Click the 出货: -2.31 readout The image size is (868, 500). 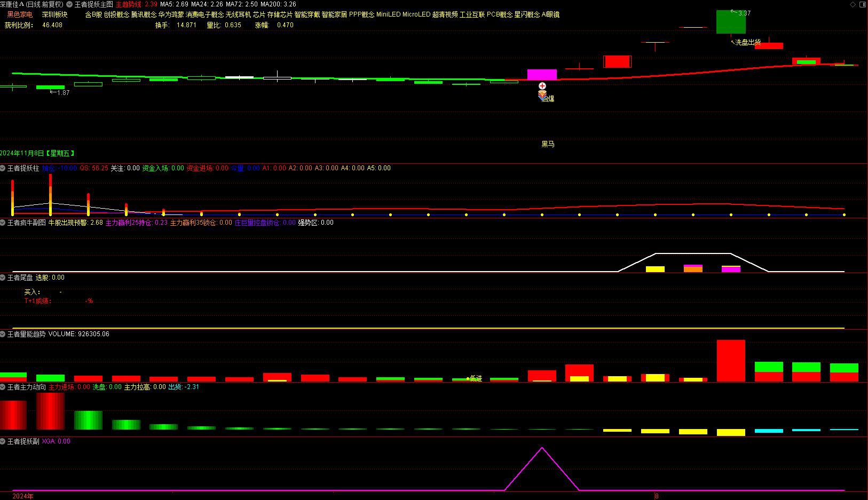(x=184, y=387)
